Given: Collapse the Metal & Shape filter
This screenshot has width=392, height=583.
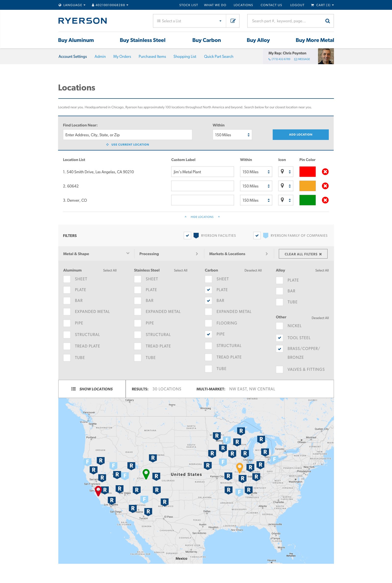Looking at the screenshot, I should [x=96, y=254].
